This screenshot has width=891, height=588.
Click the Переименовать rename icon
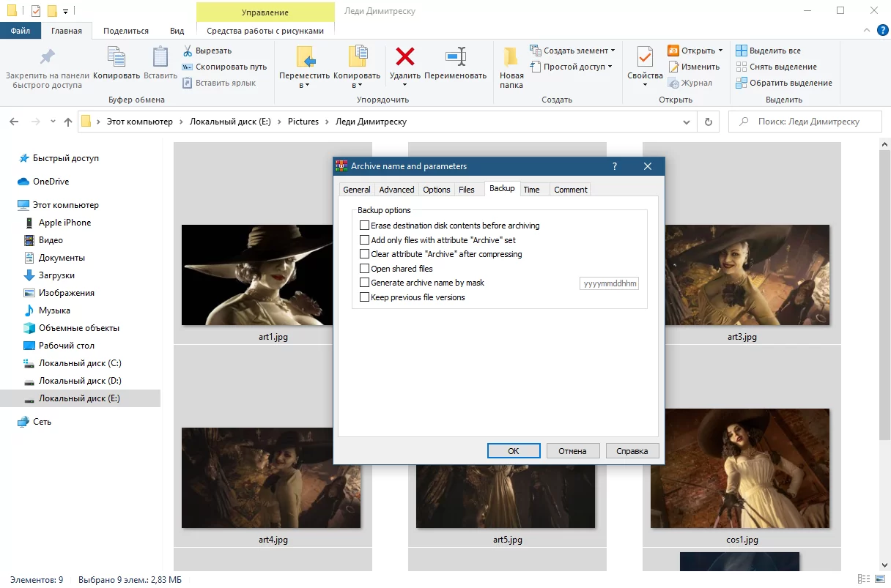pos(455,57)
